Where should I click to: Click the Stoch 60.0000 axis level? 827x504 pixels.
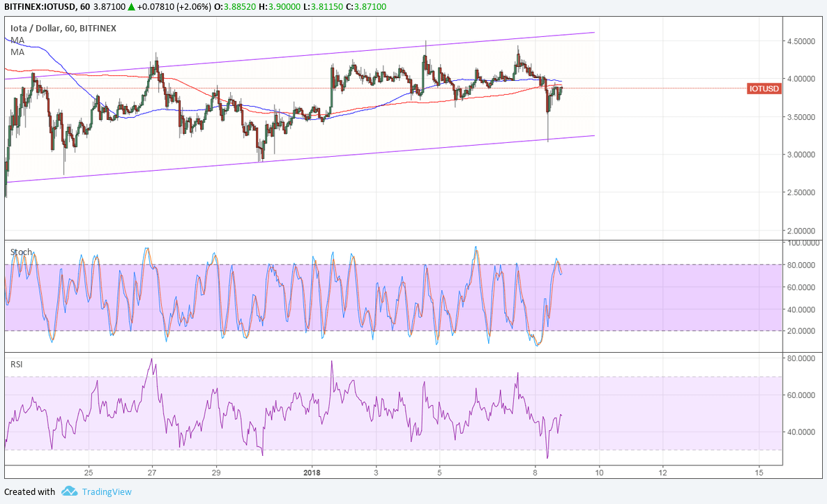[x=801, y=287]
